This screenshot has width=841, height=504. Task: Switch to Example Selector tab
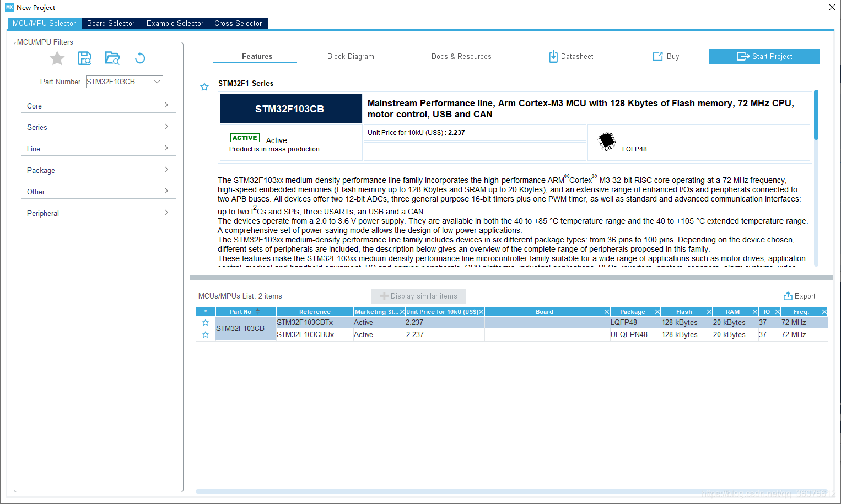175,23
